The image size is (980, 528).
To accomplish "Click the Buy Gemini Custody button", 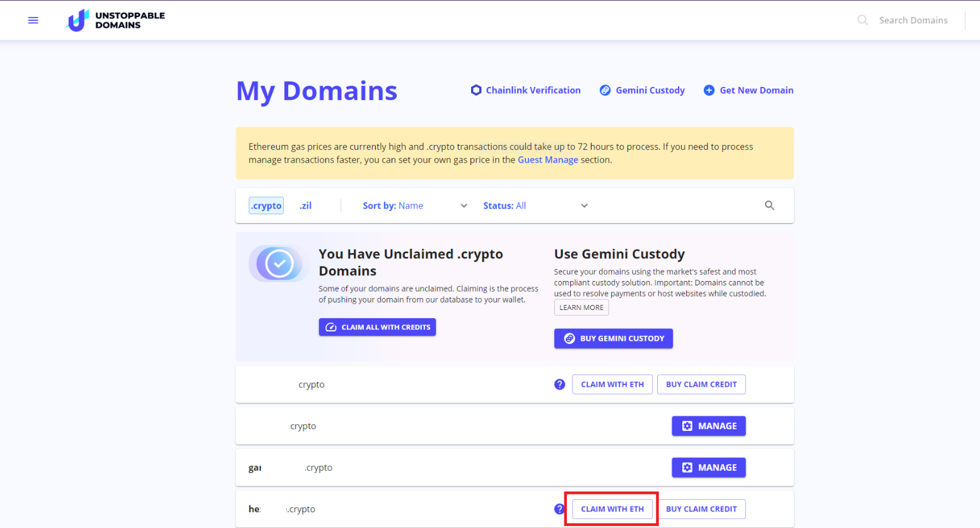I will pyautogui.click(x=613, y=338).
